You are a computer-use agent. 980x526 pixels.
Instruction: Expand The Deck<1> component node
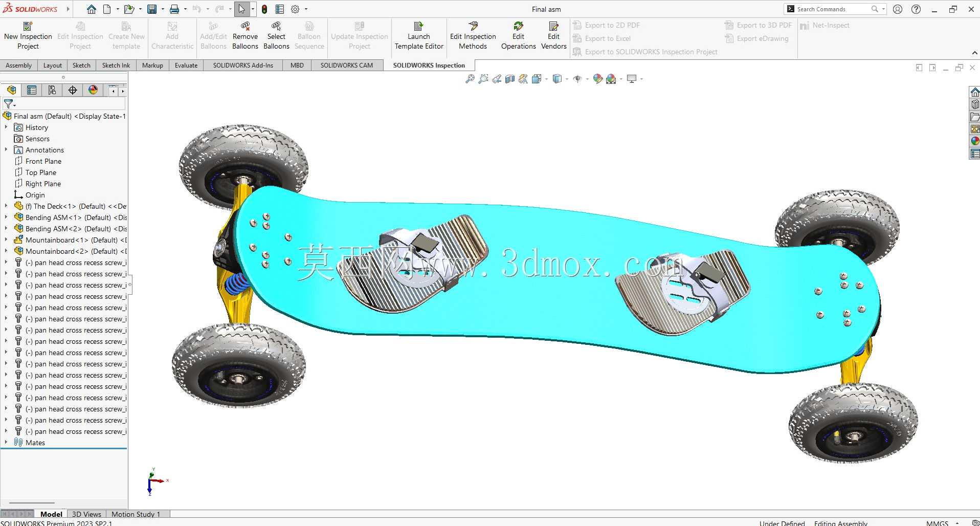(6, 206)
